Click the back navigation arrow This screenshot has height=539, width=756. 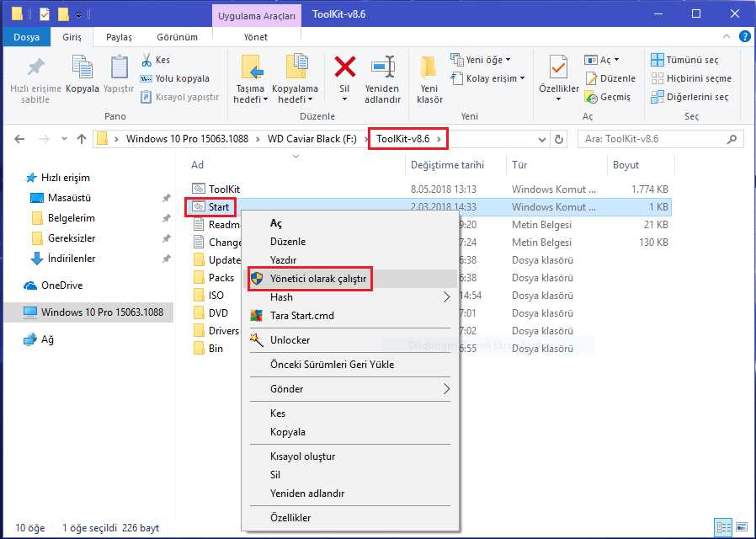point(19,139)
